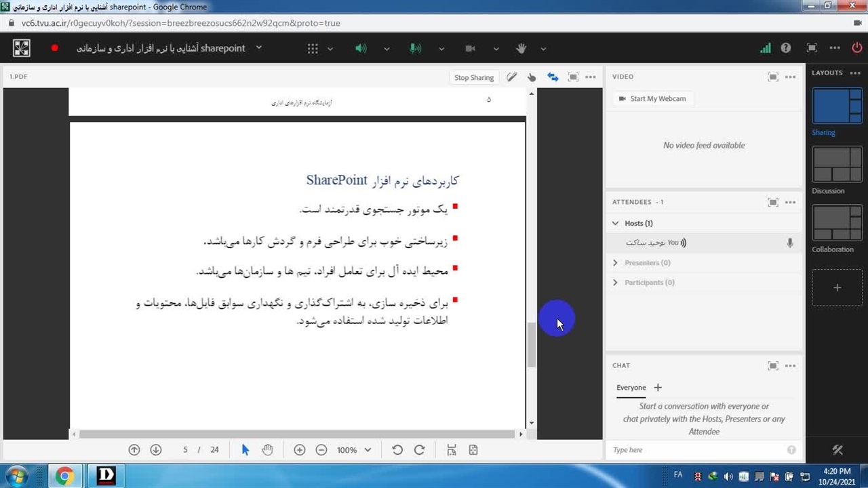Mute the speaker audio
Image resolution: width=868 pixels, height=488 pixels.
click(x=361, y=48)
